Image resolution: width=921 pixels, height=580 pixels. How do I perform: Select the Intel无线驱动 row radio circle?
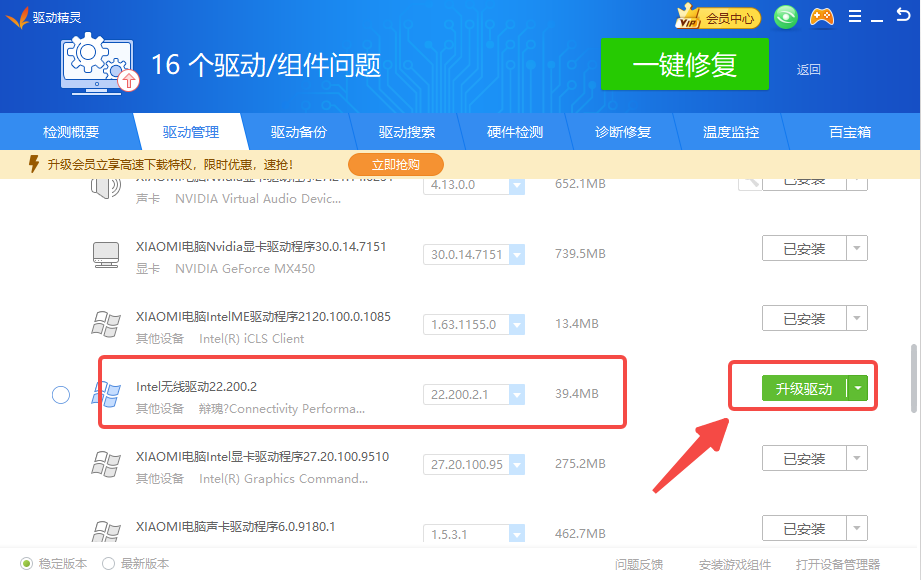point(61,395)
